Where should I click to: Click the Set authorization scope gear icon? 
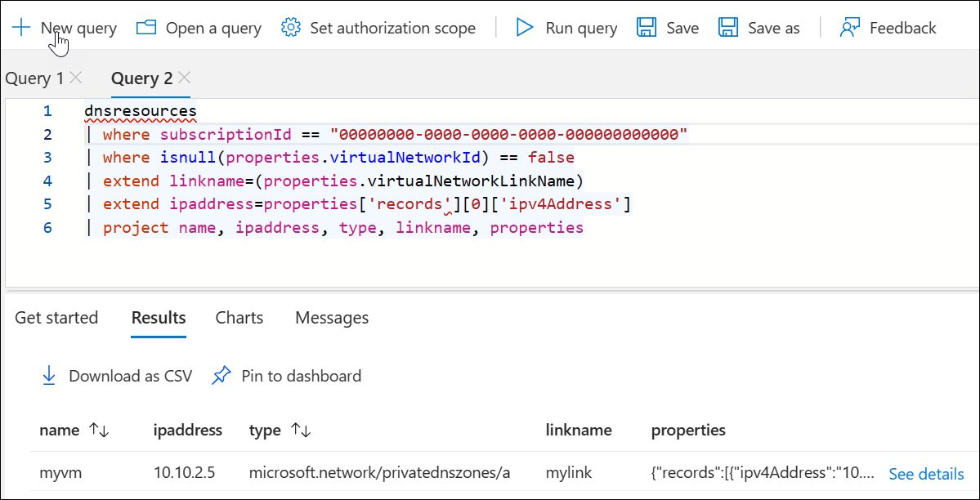tap(291, 28)
